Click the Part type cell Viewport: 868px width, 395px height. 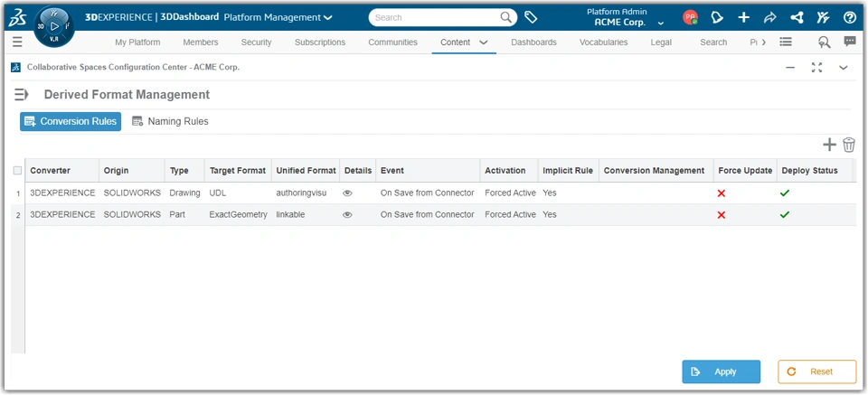[184, 214]
